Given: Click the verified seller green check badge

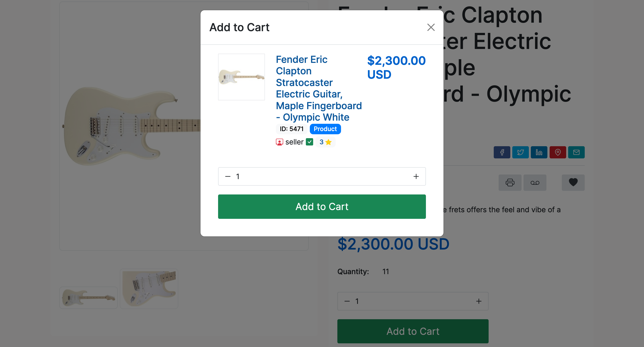Looking at the screenshot, I should coord(310,142).
